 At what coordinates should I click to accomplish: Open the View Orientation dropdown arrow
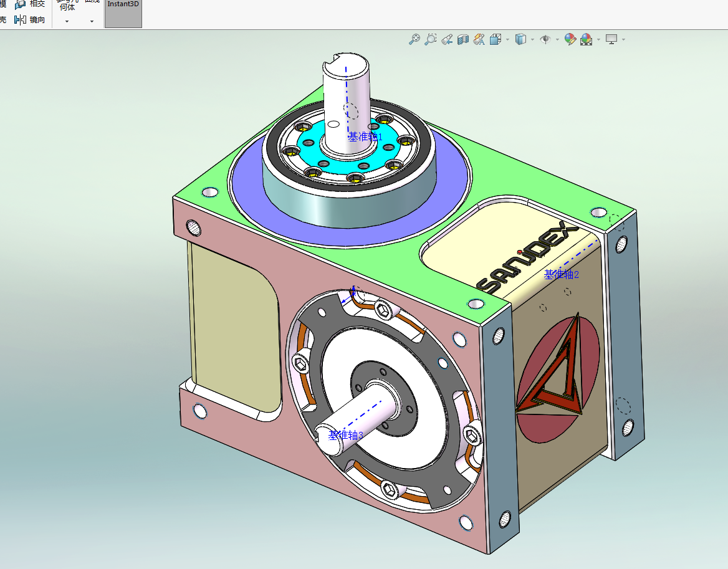click(x=507, y=39)
